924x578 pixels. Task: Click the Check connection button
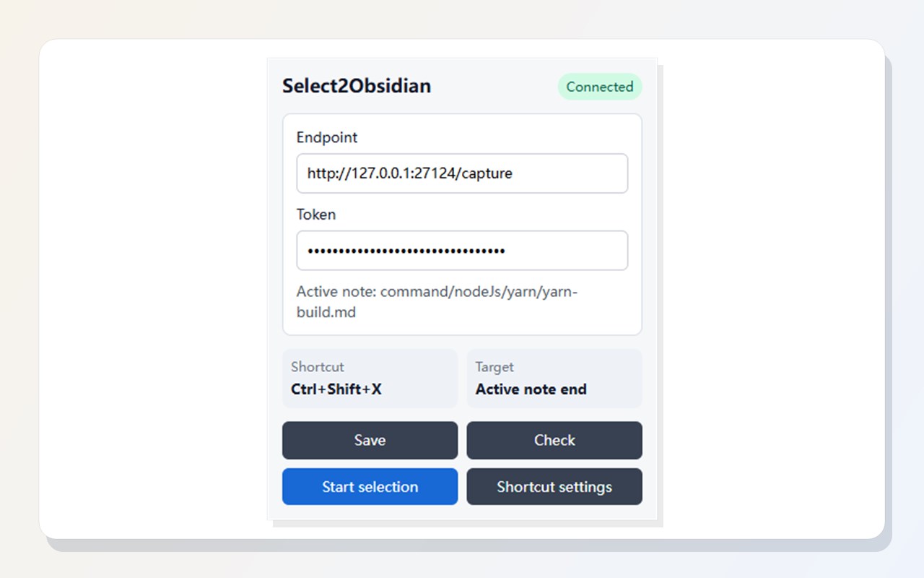pyautogui.click(x=554, y=440)
